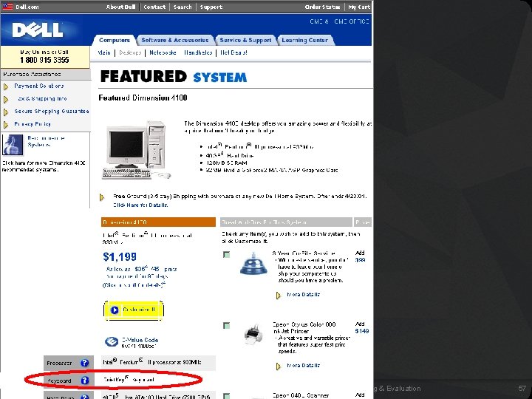Switch to the Computers tab
The height and width of the screenshot is (399, 532).
click(x=115, y=40)
